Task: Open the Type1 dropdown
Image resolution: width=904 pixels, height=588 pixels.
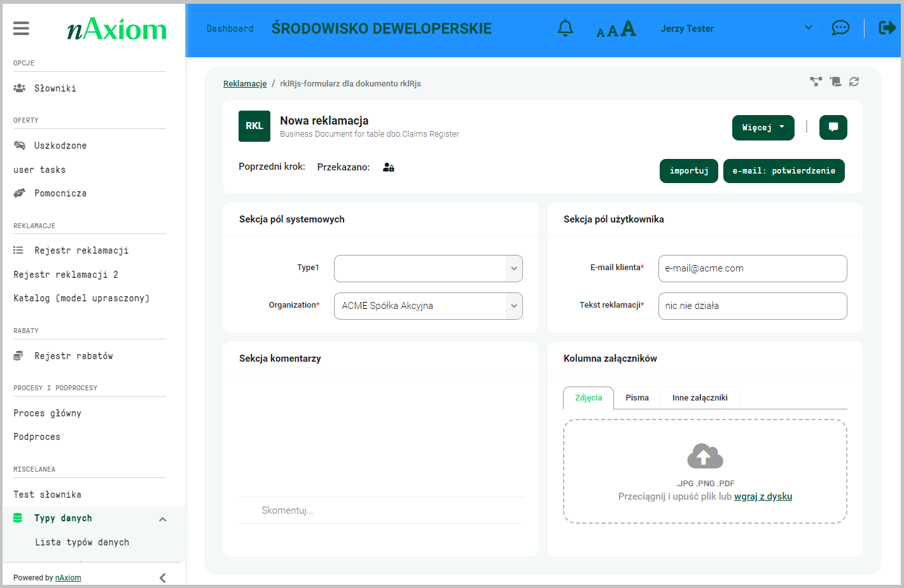Action: pos(513,268)
